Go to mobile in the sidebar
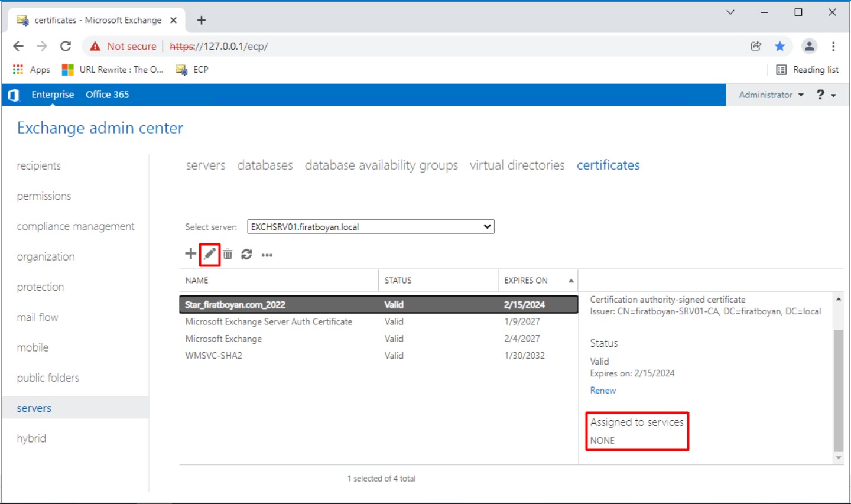Screen dimensions: 851x504 tap(33, 347)
